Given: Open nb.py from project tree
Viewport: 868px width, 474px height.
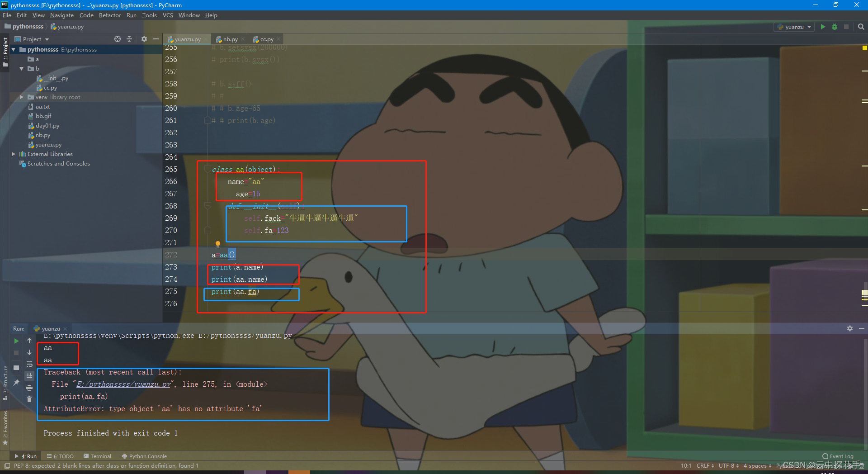Looking at the screenshot, I should click(39, 135).
